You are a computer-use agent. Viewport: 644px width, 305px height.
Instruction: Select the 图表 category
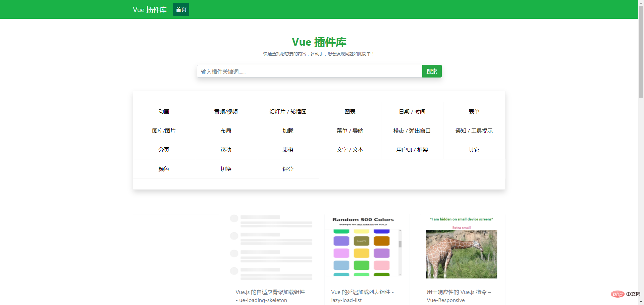pos(350,111)
